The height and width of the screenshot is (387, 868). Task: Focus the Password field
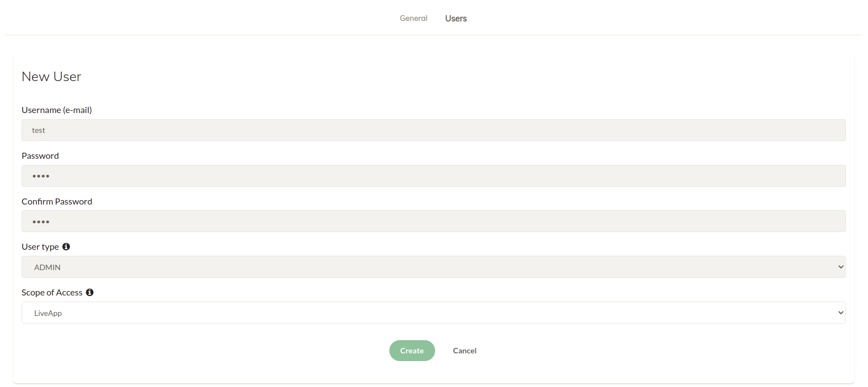(433, 176)
